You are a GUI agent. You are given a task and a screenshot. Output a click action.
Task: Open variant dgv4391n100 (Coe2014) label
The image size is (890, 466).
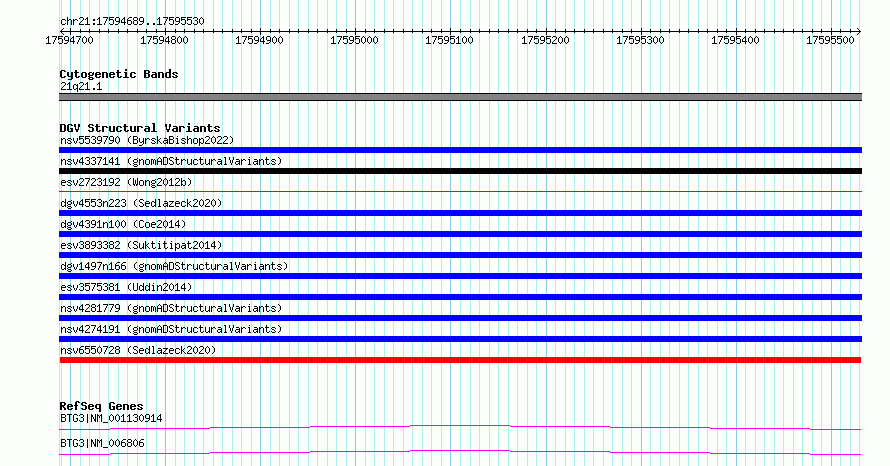tap(123, 224)
